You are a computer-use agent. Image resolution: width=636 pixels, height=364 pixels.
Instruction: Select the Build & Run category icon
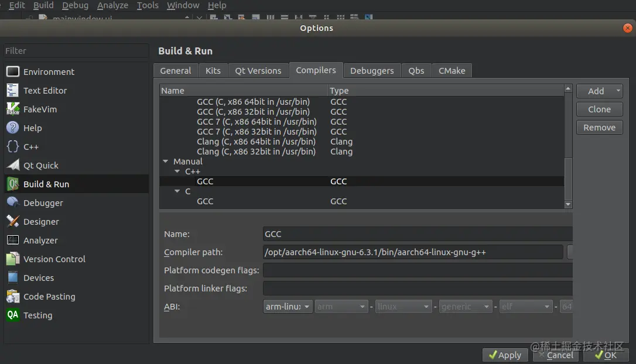coord(12,184)
